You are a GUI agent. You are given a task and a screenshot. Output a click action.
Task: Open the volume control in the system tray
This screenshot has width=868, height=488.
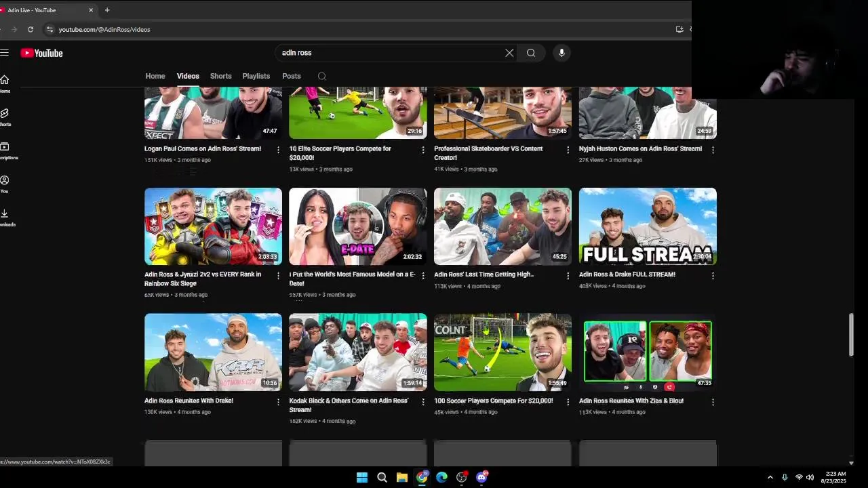(810, 477)
